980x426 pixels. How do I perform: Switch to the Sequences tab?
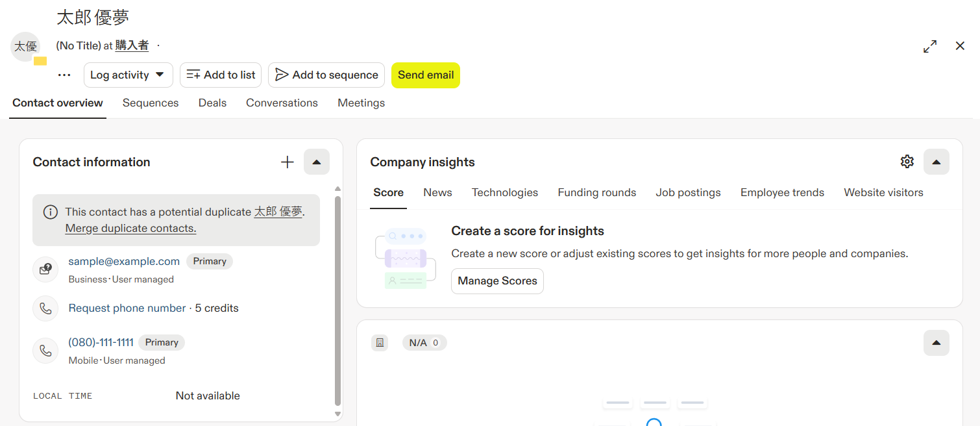151,103
